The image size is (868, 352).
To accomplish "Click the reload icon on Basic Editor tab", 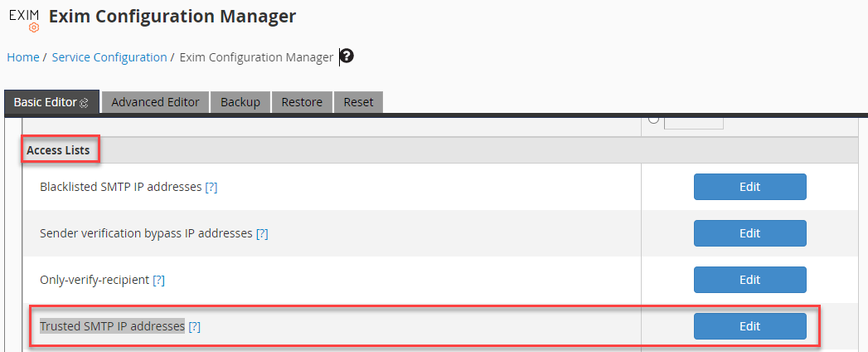I will click(85, 103).
